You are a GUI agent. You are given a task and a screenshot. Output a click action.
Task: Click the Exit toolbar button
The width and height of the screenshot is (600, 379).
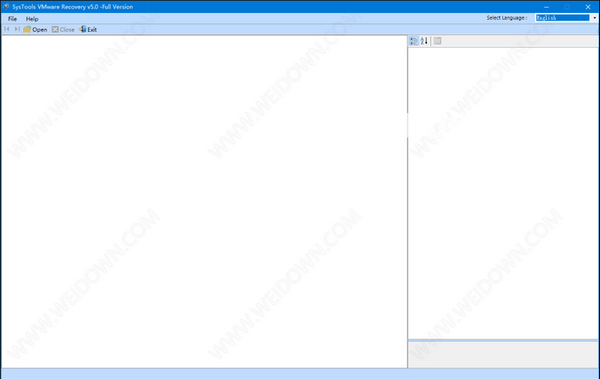pos(88,29)
